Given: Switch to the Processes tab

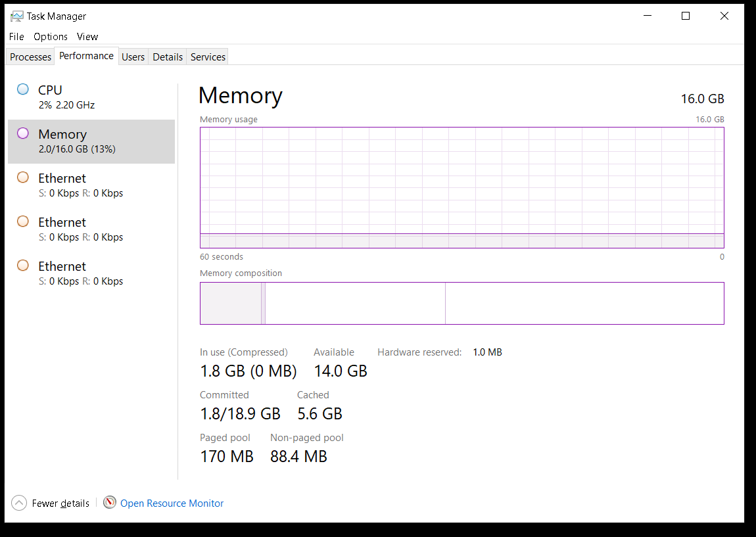Looking at the screenshot, I should [30, 57].
